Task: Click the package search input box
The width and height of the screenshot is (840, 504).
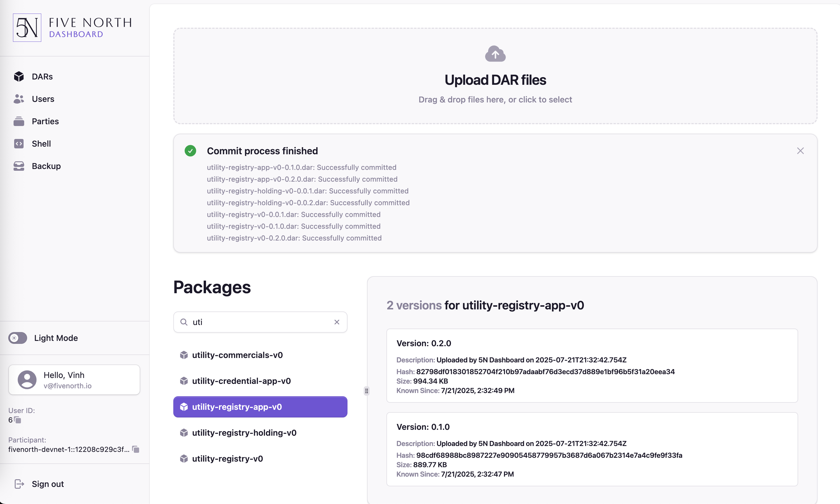Action: click(x=260, y=322)
